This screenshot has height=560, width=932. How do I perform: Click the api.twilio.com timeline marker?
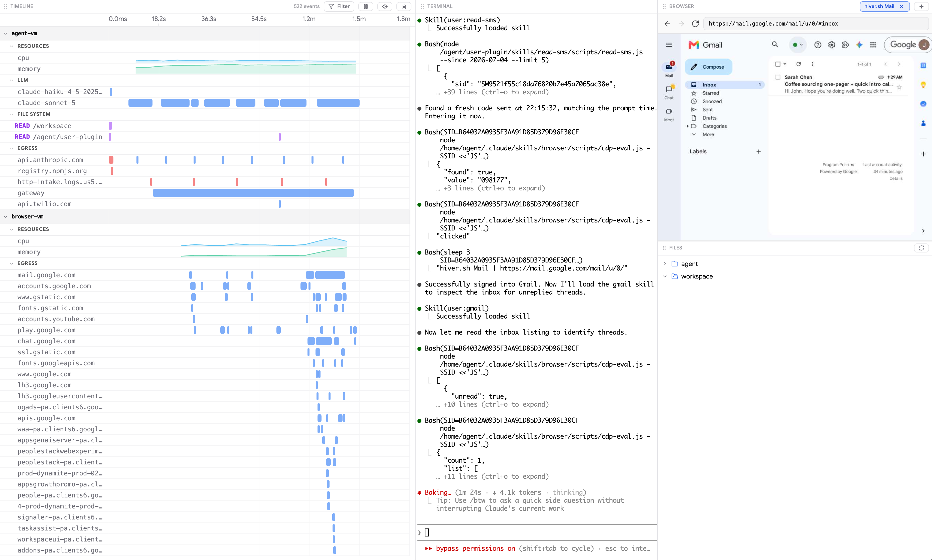[x=279, y=204]
